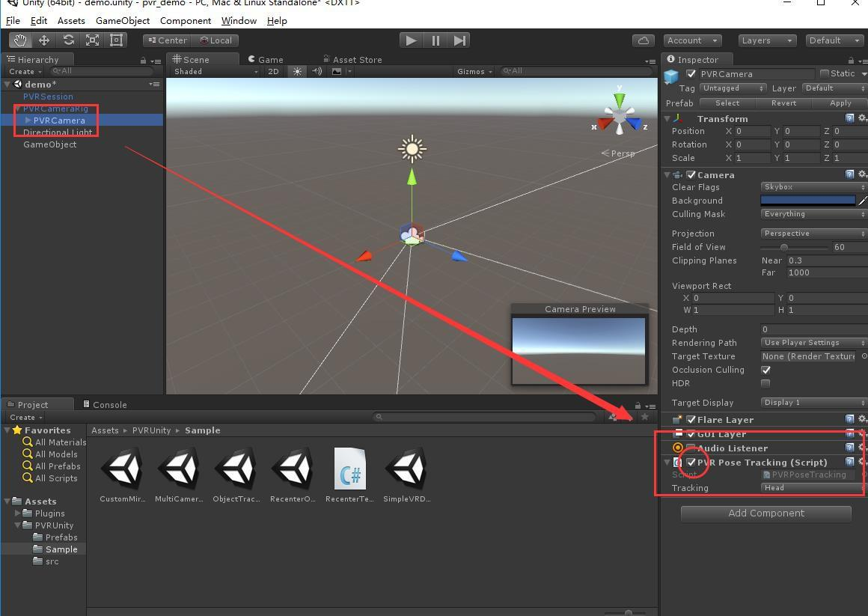Screen dimensions: 868x616
Task: Open the Tag dropdown showing Untagged
Action: pos(733,88)
